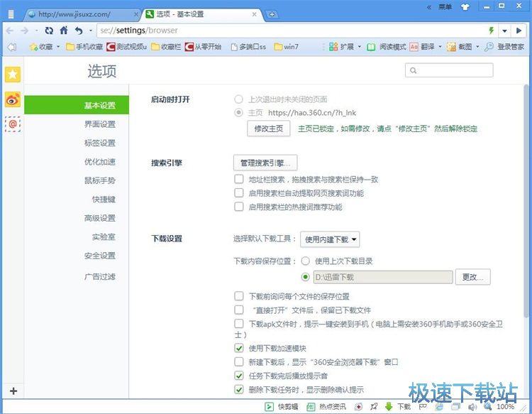This screenshot has height=414, width=532.
Task: Click the green download arrow in status bar
Action: pos(389,407)
